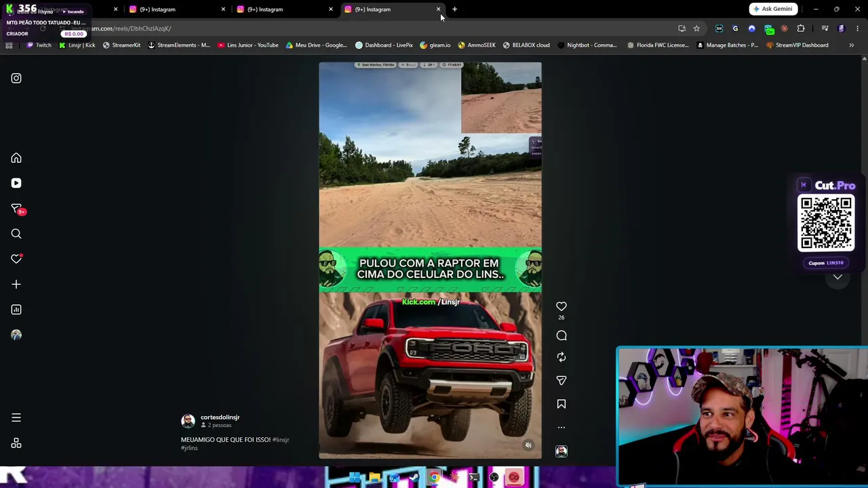This screenshot has width=868, height=488.
Task: Create a new post with plus icon
Action: pyautogui.click(x=16, y=285)
